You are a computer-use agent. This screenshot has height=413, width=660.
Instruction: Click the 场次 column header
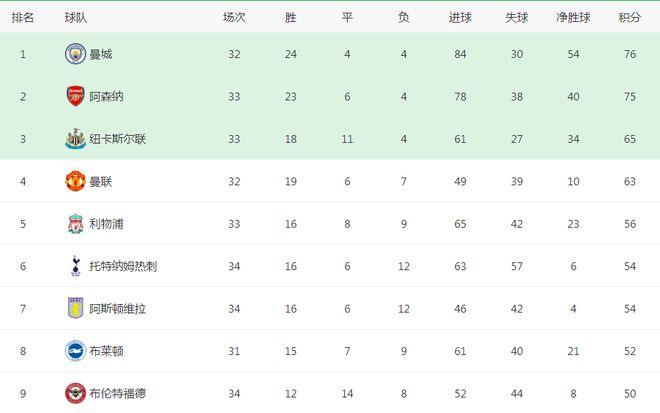[234, 17]
